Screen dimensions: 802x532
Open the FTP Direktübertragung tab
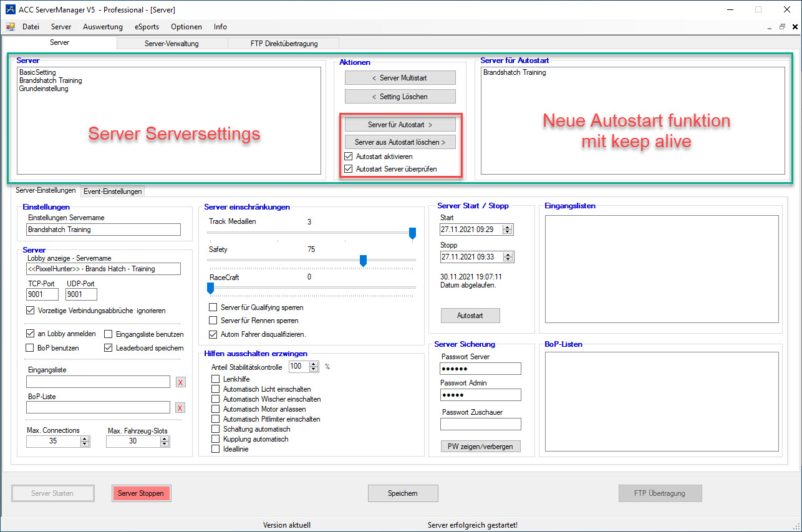[x=283, y=44]
